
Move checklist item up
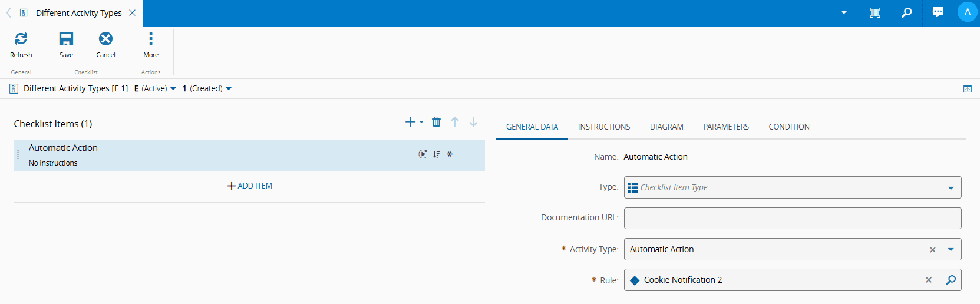(x=455, y=122)
